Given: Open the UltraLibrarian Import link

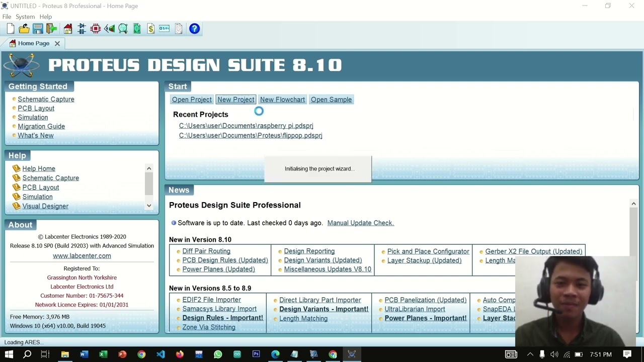Looking at the screenshot, I should tap(415, 309).
